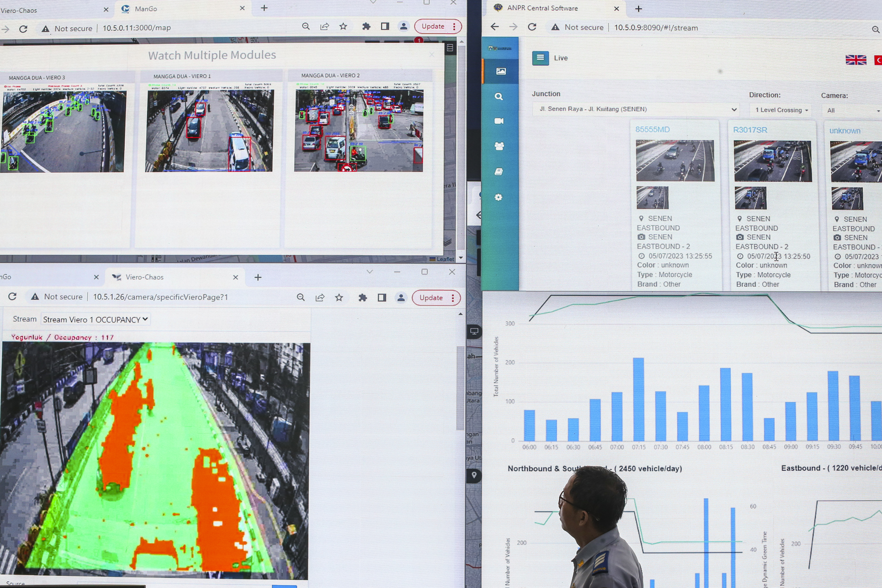Open plate R3017SR link

(750, 130)
